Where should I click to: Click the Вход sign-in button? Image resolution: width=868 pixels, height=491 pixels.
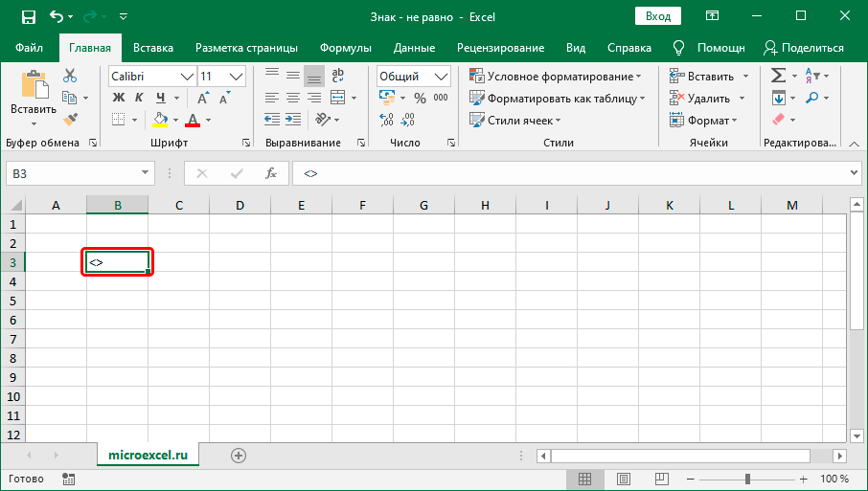point(658,16)
